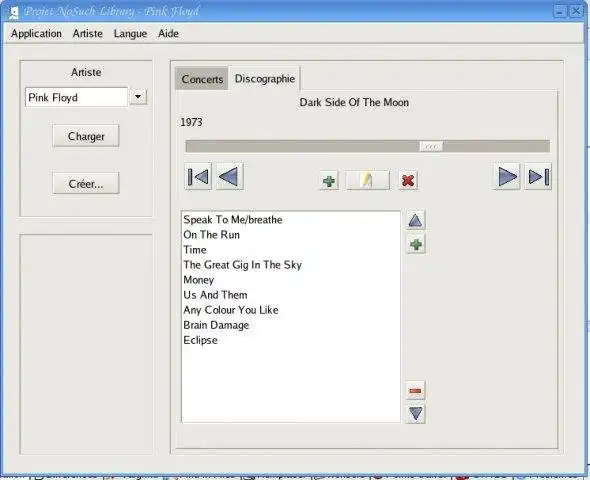The image size is (590, 480).
Task: Select track Time
Action: click(291, 250)
